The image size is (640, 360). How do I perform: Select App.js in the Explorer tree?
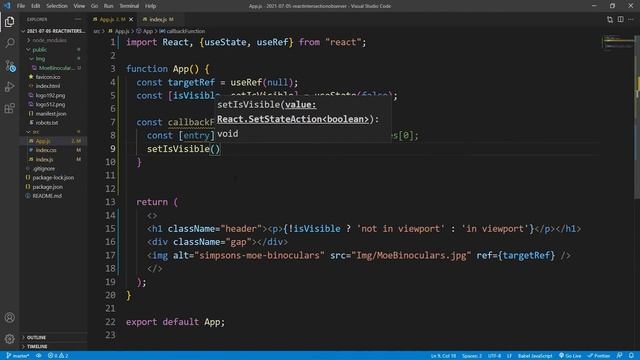53,141
